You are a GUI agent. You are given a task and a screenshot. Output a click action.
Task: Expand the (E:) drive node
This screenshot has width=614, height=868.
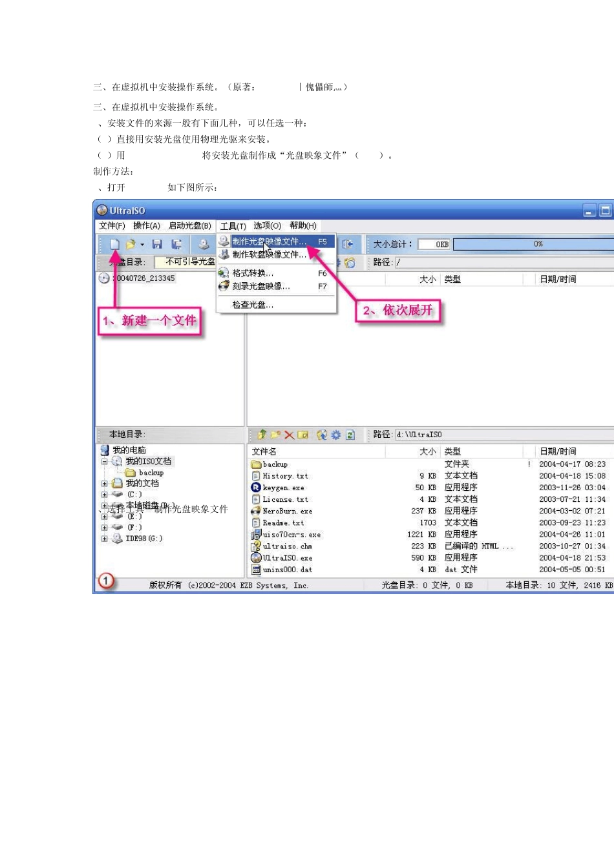point(104,517)
